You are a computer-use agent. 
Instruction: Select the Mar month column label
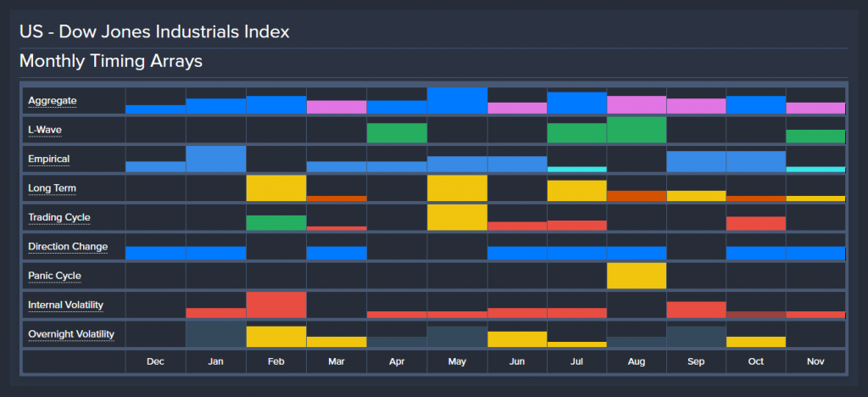tap(336, 361)
